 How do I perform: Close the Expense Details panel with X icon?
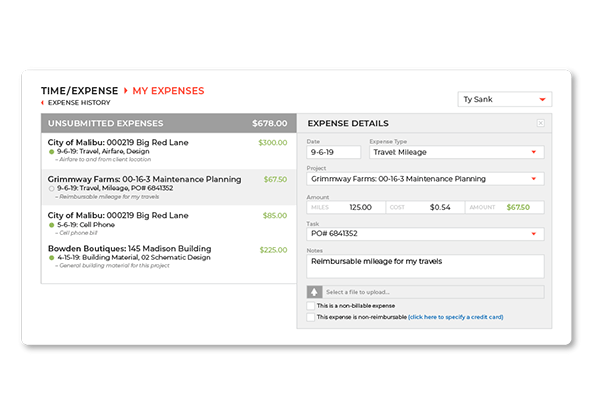pyautogui.click(x=541, y=123)
